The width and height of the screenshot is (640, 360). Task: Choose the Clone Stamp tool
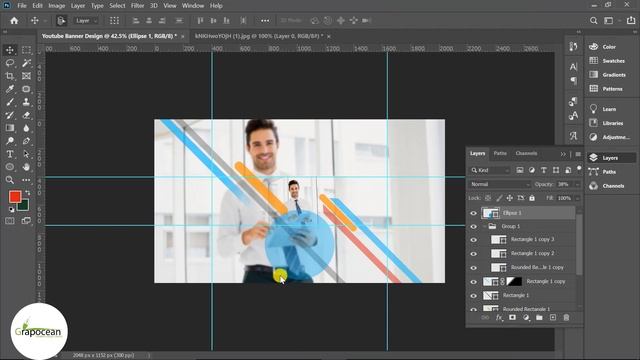coord(26,102)
